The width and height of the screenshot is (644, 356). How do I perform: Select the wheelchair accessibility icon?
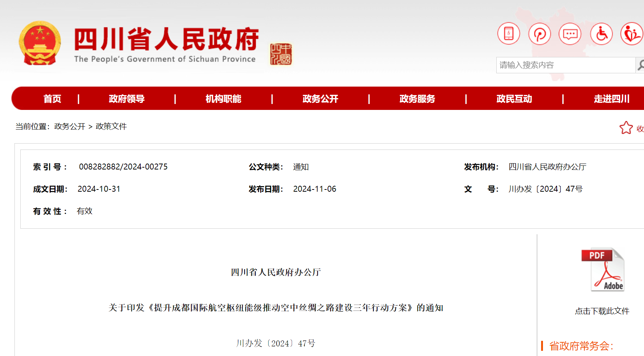point(601,34)
